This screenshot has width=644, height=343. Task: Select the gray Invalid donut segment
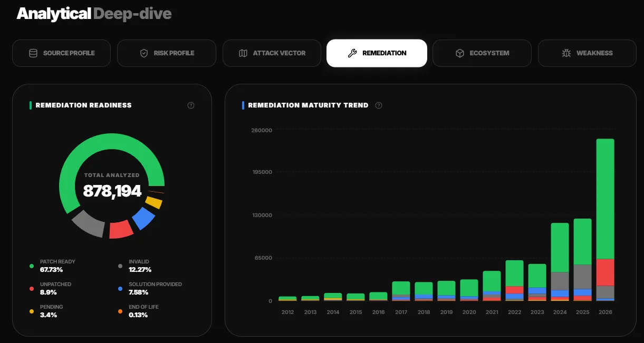coord(89,224)
